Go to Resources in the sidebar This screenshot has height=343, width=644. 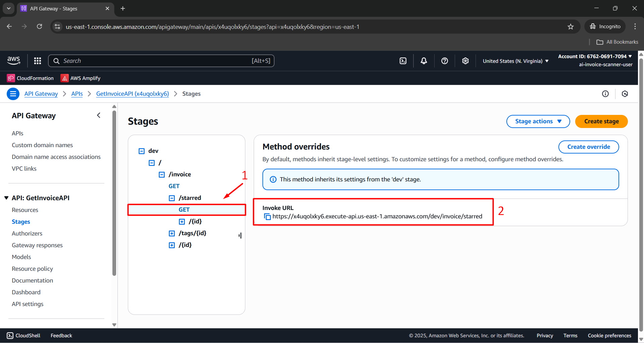pyautogui.click(x=25, y=210)
